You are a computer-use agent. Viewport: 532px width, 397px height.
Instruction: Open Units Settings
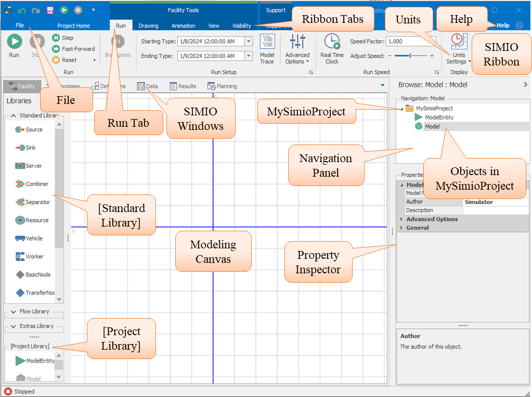[x=459, y=49]
